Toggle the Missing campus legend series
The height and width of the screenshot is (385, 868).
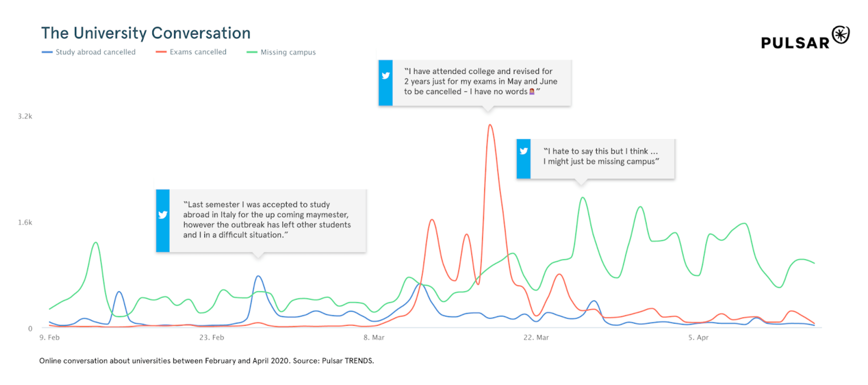pyautogui.click(x=288, y=53)
